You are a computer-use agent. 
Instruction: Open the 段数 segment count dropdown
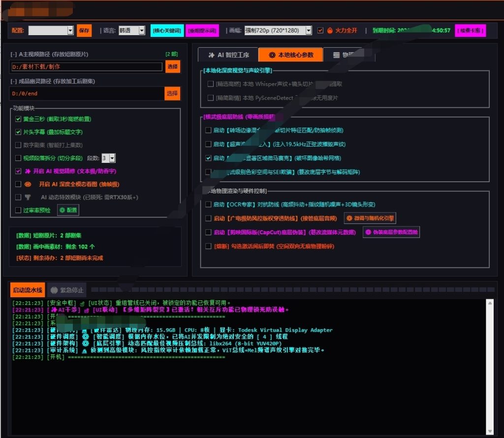tap(109, 158)
